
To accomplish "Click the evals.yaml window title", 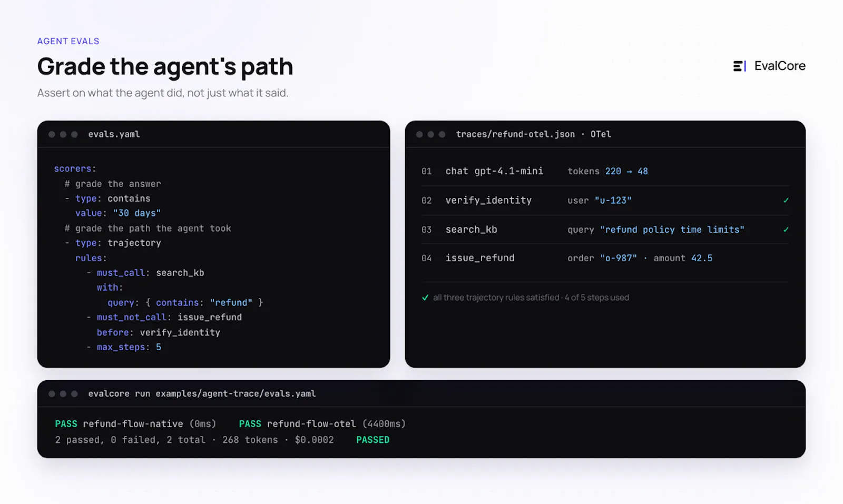I will [114, 134].
